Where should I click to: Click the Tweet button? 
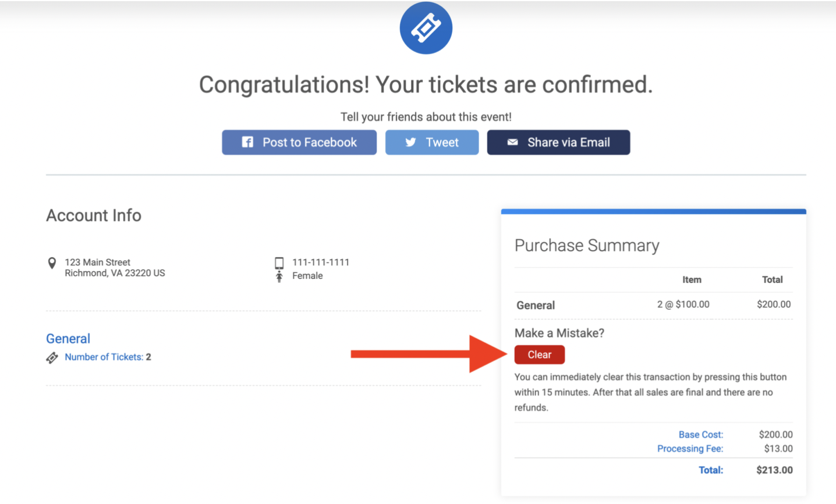tap(431, 141)
